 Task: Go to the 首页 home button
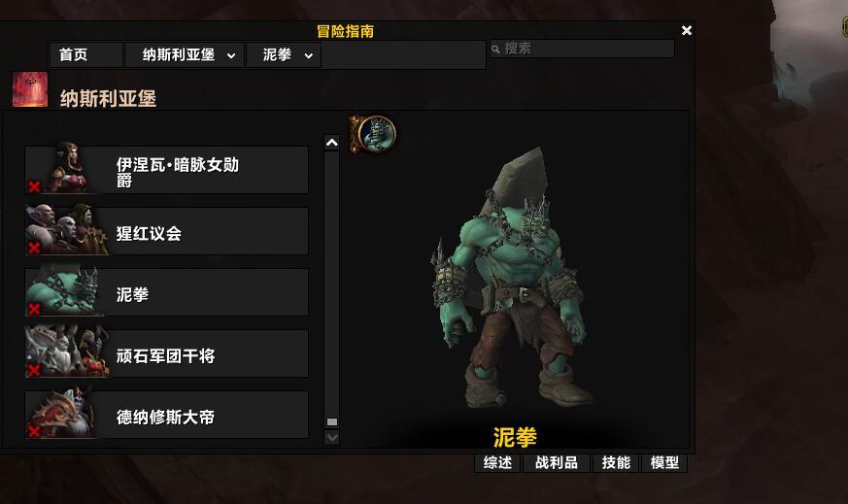click(x=85, y=55)
